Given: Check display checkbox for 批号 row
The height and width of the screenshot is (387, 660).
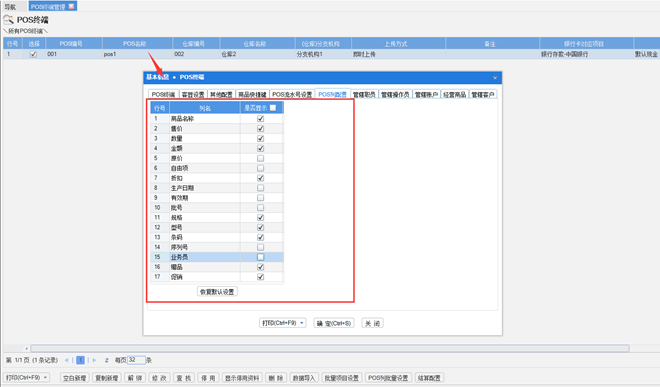Looking at the screenshot, I should (261, 208).
